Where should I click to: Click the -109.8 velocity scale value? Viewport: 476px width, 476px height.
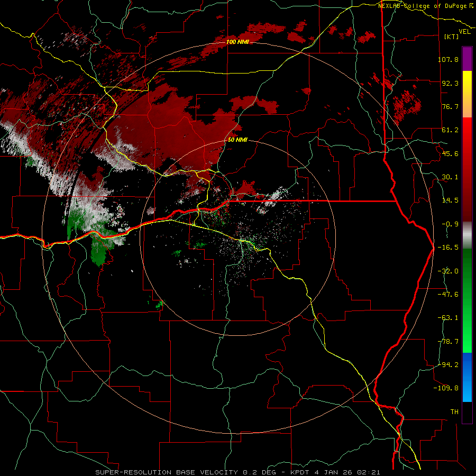(x=446, y=388)
